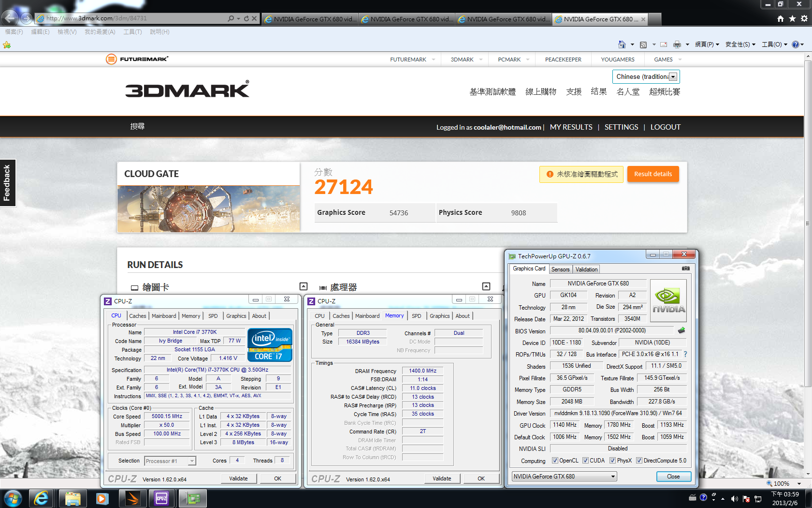Click the Feedback side tab
Image resolution: width=812 pixels, height=508 pixels.
point(7,183)
